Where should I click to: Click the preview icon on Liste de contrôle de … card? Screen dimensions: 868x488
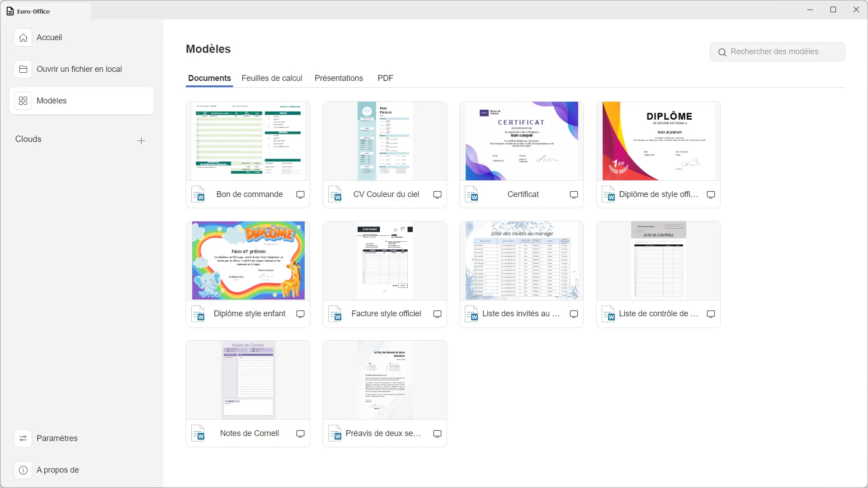tap(711, 314)
